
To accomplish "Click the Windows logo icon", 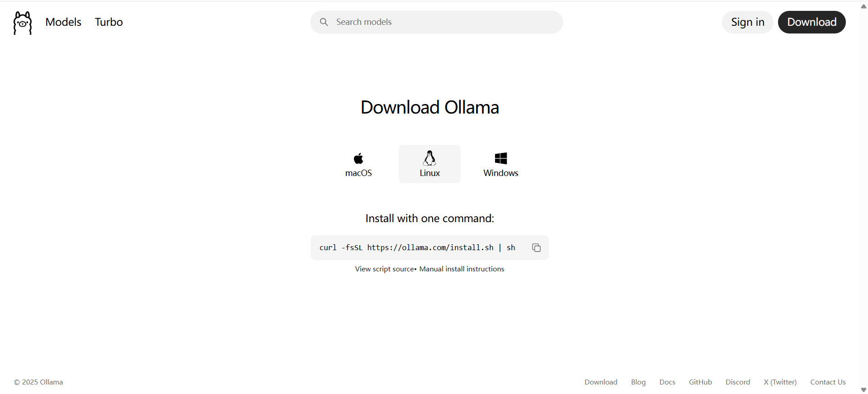I will tap(501, 158).
